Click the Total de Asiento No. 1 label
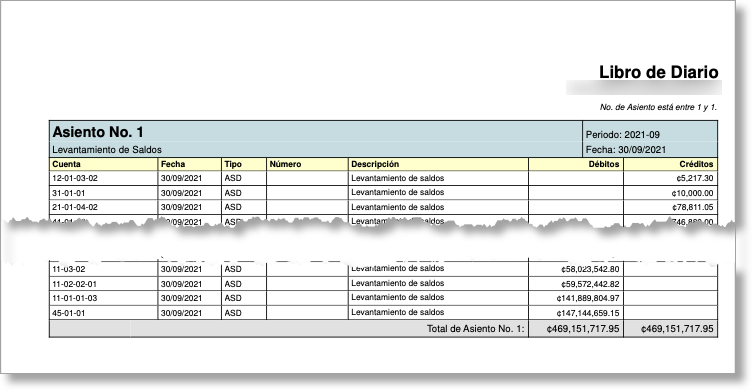The width and height of the screenshot is (752, 390). 476,329
